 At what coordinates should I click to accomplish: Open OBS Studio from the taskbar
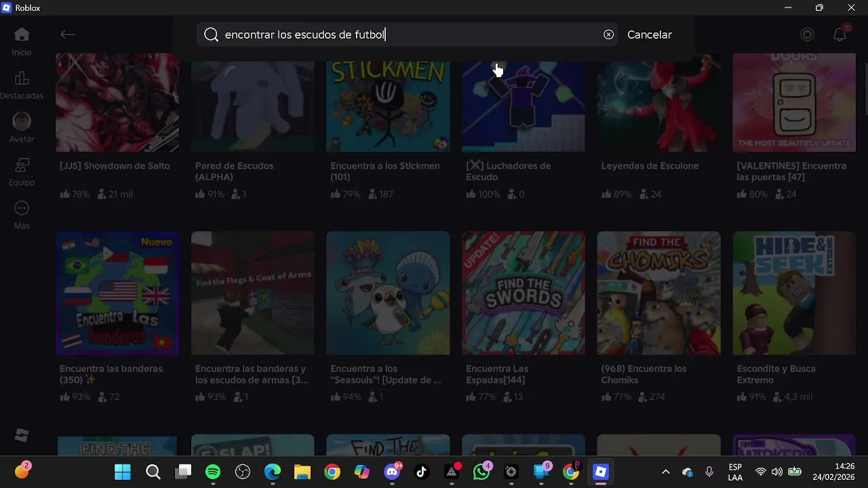[243, 472]
